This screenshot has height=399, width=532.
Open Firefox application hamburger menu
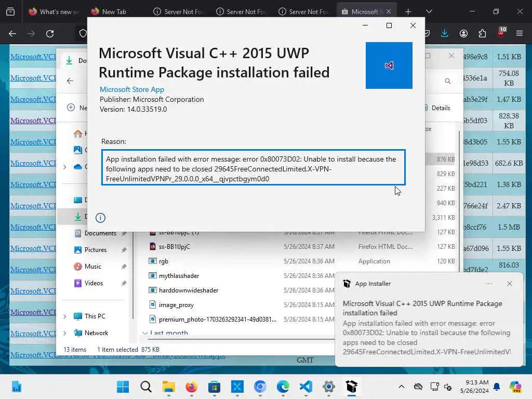(520, 33)
